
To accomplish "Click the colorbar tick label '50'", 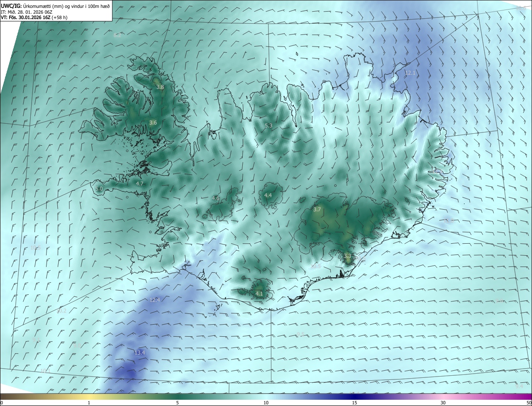I will pyautogui.click(x=529, y=403).
